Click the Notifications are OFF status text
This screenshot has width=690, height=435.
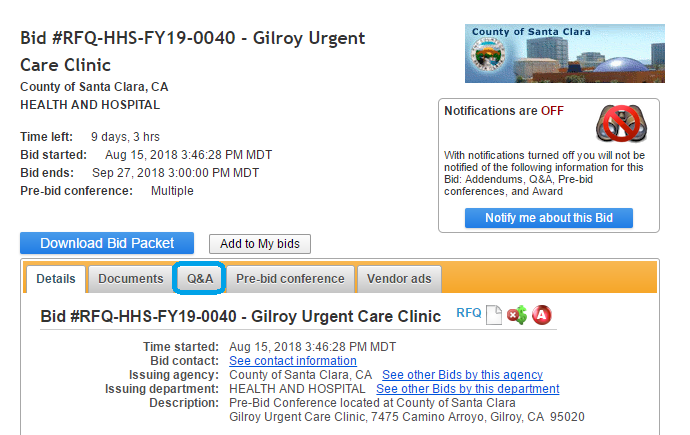point(504,111)
